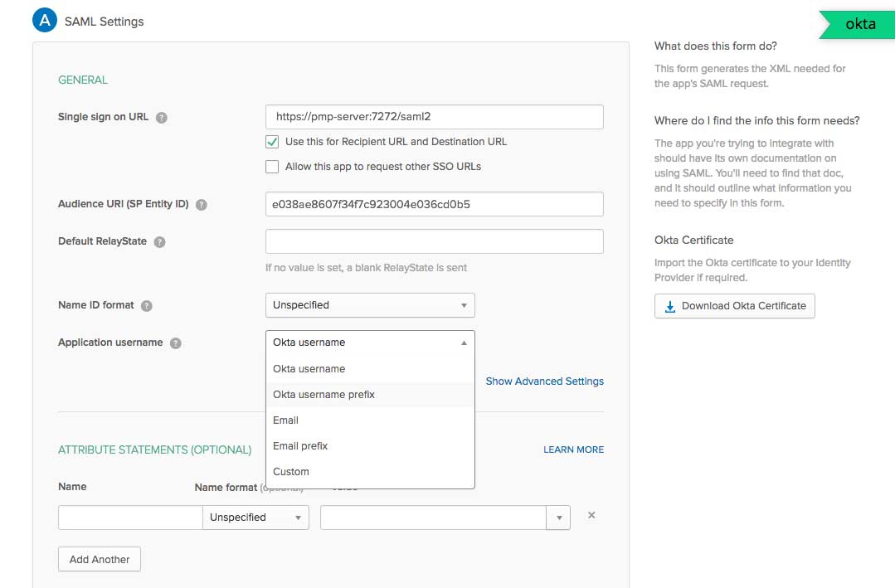Expand attribute Value dropdown arrow

[558, 518]
